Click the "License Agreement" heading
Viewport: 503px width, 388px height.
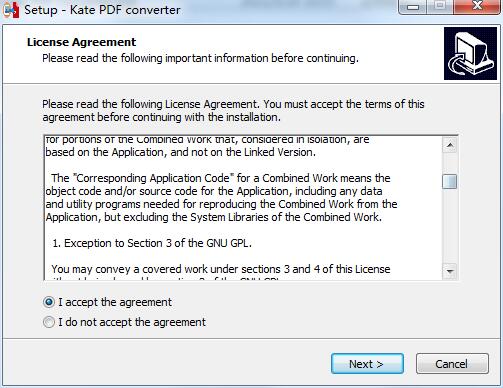coord(81,42)
